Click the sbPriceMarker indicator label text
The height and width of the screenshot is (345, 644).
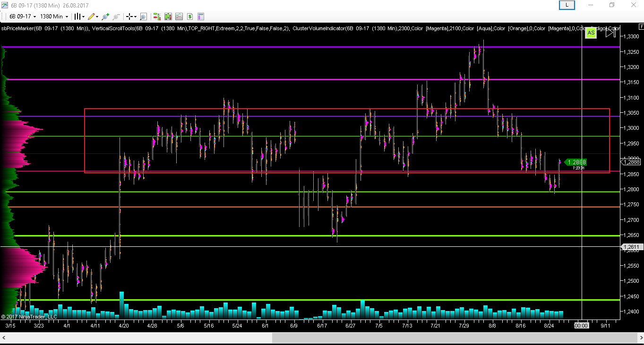[45, 29]
